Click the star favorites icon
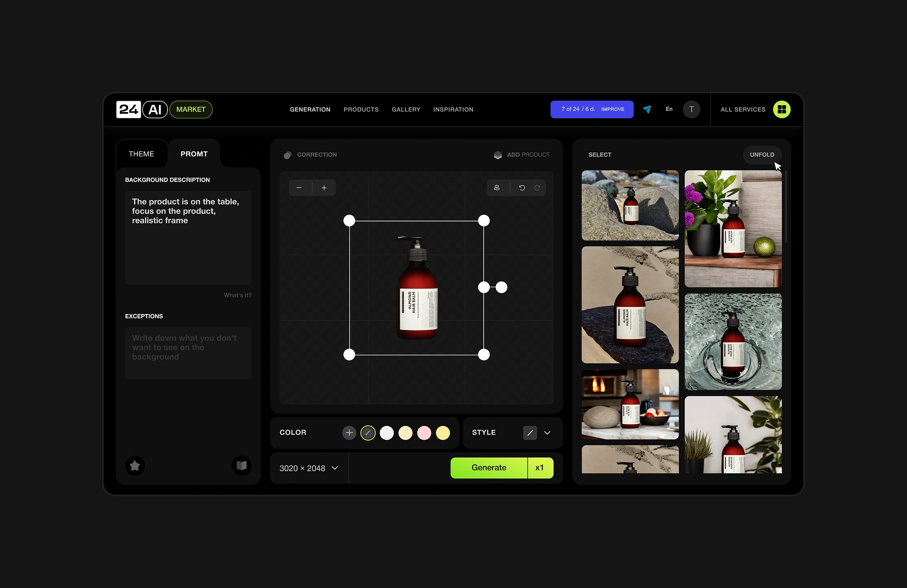 (135, 466)
